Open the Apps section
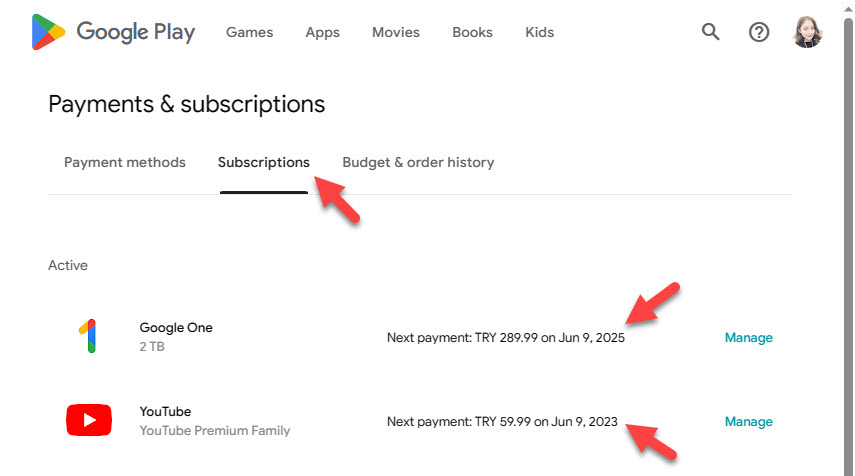Screen dimensions: 855x476 [x=322, y=32]
